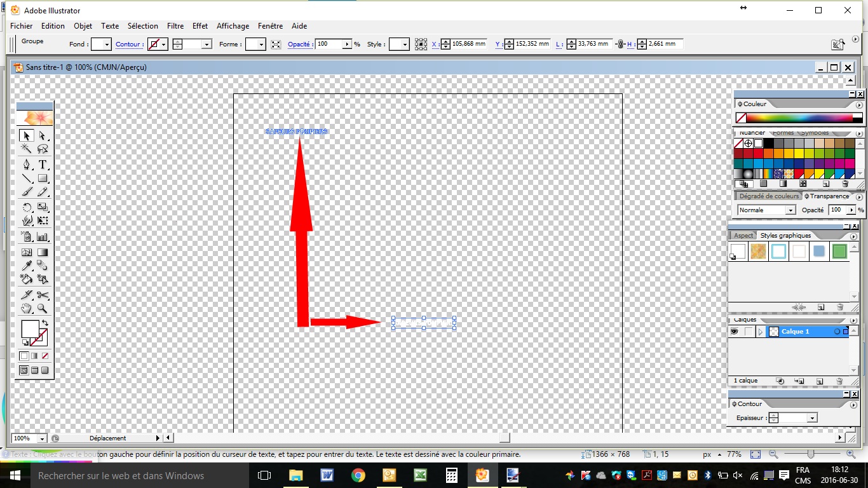Open the Normale blend mode dropdown

pyautogui.click(x=767, y=210)
